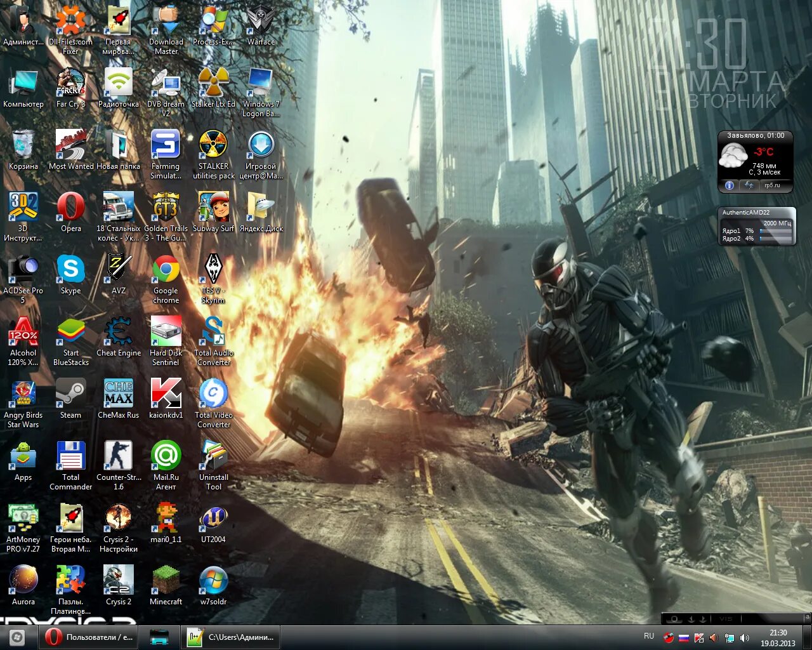The height and width of the screenshot is (650, 812).
Task: Open the Яндекс.Диск folder icon
Action: [261, 212]
